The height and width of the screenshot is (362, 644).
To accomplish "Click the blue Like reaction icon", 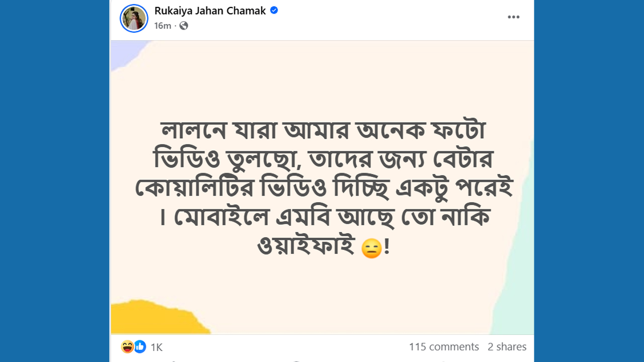I will click(139, 346).
